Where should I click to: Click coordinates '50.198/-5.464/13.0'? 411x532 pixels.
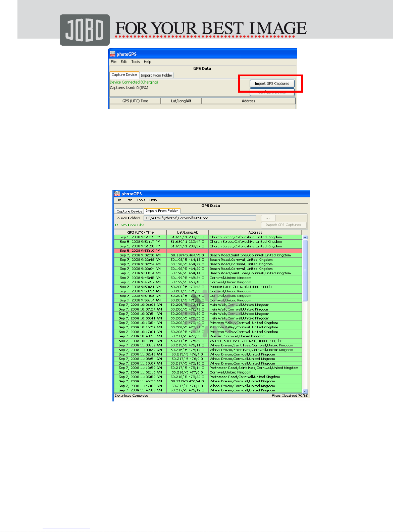point(187,260)
